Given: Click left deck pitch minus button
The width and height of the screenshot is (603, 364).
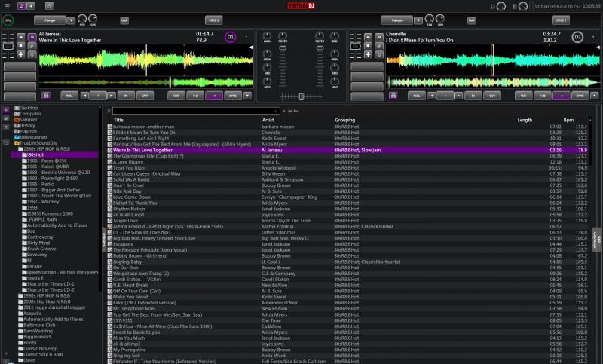Looking at the screenshot, I should tap(21, 37).
